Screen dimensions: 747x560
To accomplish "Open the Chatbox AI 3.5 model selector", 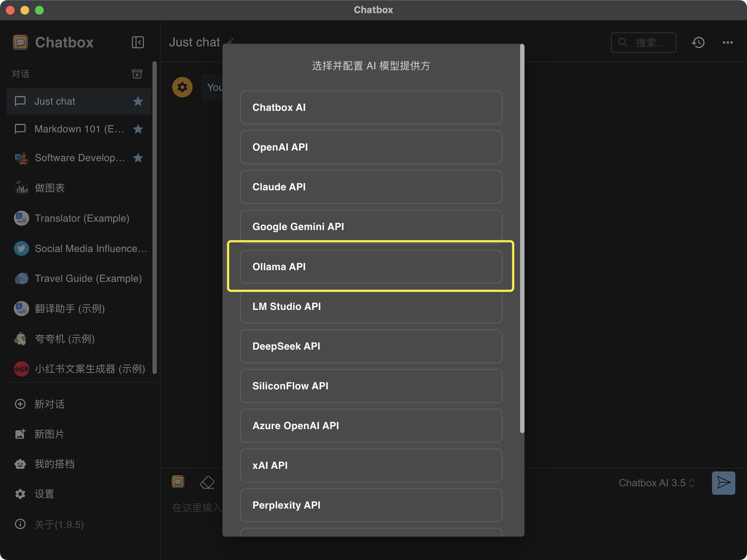I will (656, 483).
